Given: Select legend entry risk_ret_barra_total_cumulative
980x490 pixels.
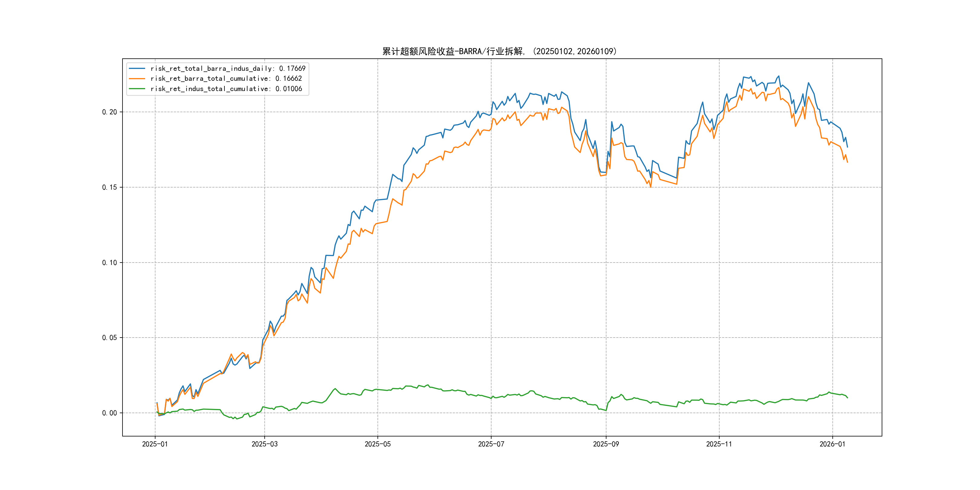Looking at the screenshot, I should point(226,78).
